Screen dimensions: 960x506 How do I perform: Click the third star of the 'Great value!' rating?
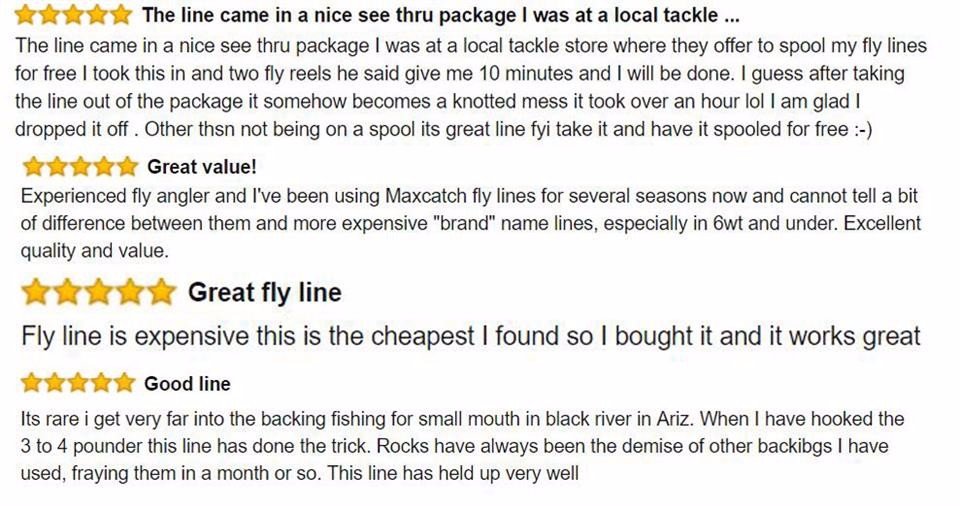pyautogui.click(x=80, y=166)
